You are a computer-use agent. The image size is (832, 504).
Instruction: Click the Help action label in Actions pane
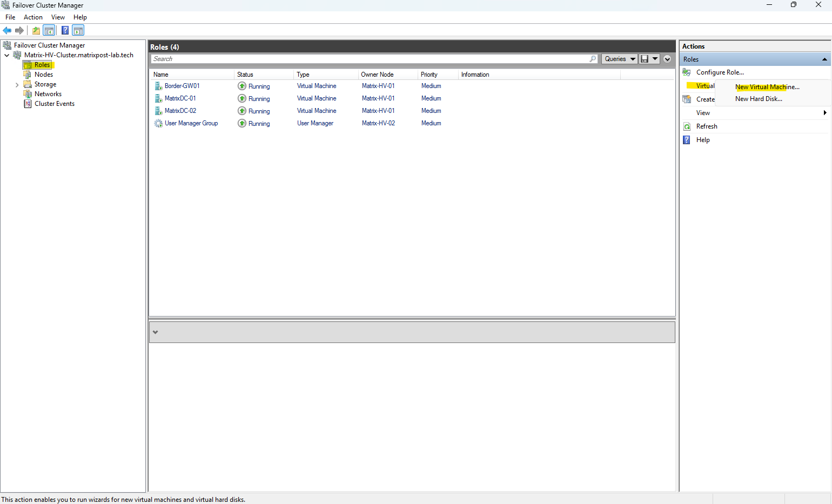tap(703, 140)
